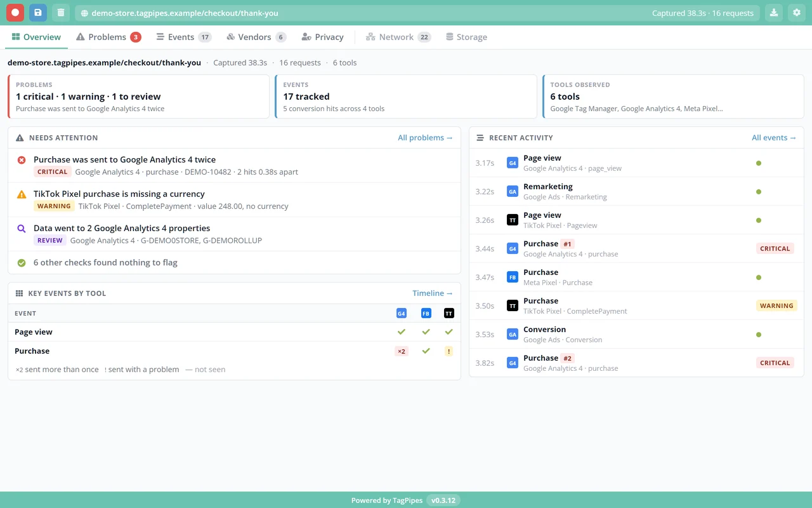Click the Page view row in Key Events
812x508 pixels.
point(234,332)
